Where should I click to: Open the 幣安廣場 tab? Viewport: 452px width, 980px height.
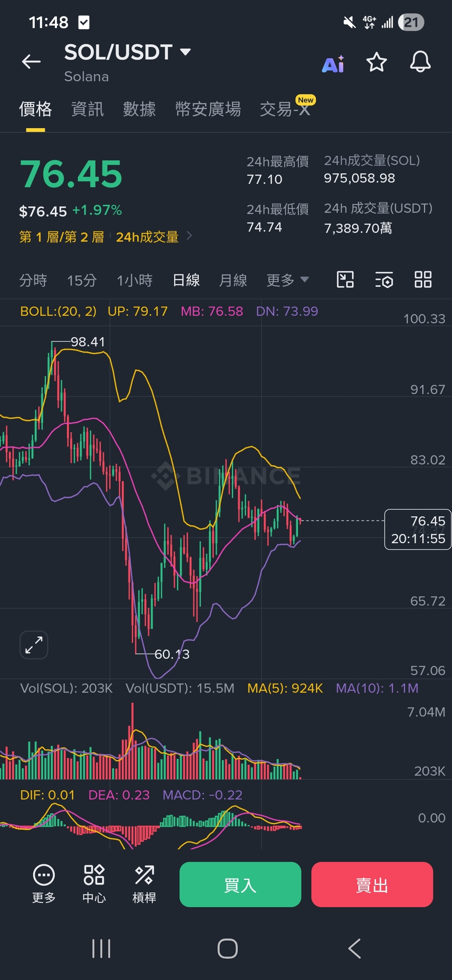[x=208, y=109]
